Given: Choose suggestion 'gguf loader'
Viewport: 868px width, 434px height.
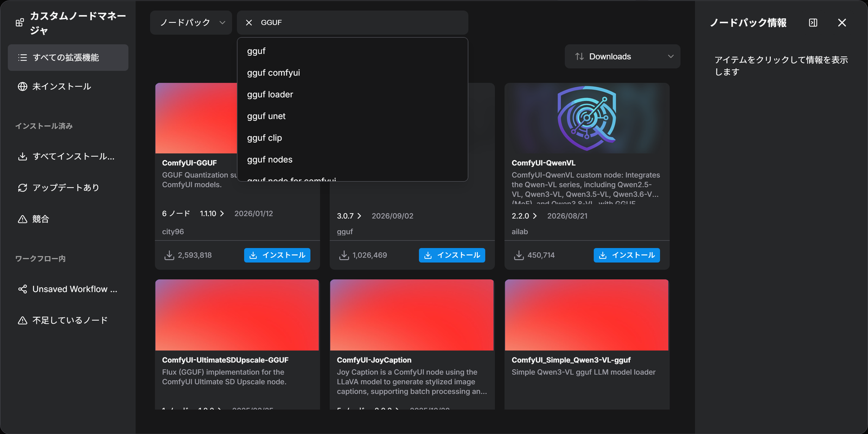Looking at the screenshot, I should pyautogui.click(x=353, y=94).
